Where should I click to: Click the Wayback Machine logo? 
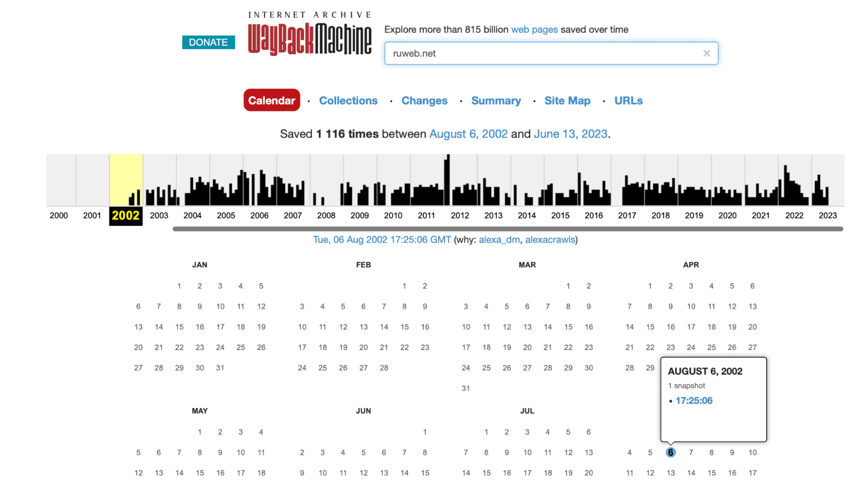click(x=310, y=33)
